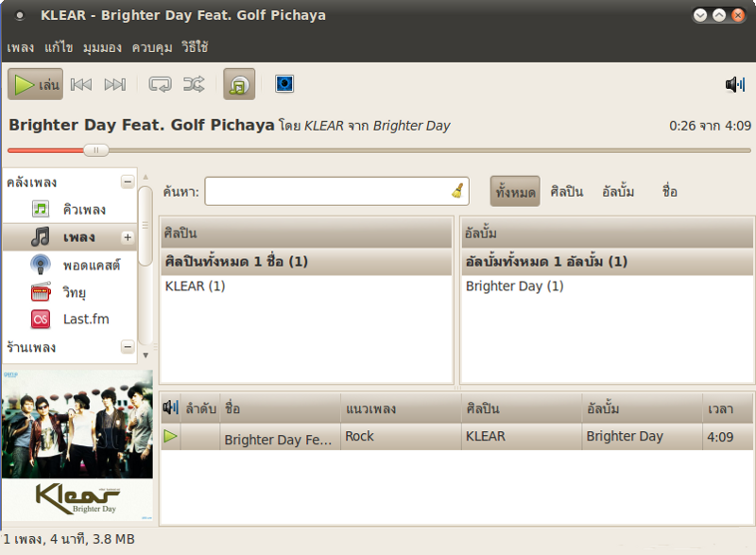
Task: Adjust volume via the toolbar speaker icon
Action: [x=735, y=85]
